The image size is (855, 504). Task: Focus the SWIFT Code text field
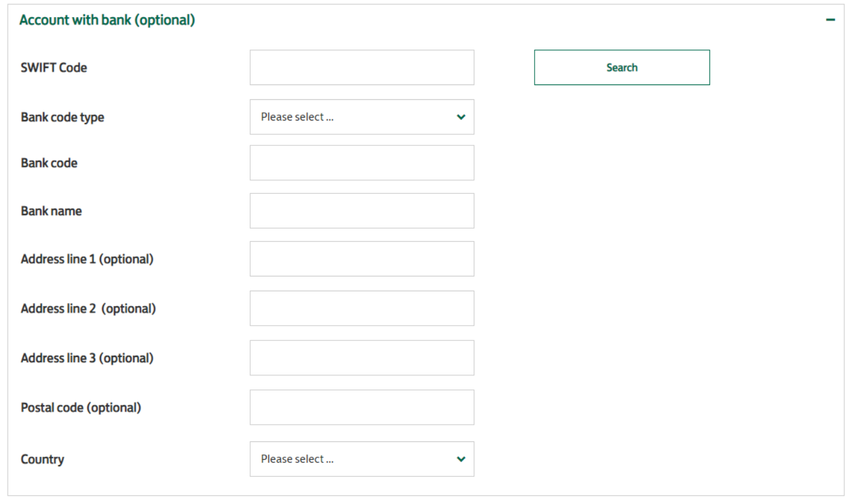(x=362, y=67)
